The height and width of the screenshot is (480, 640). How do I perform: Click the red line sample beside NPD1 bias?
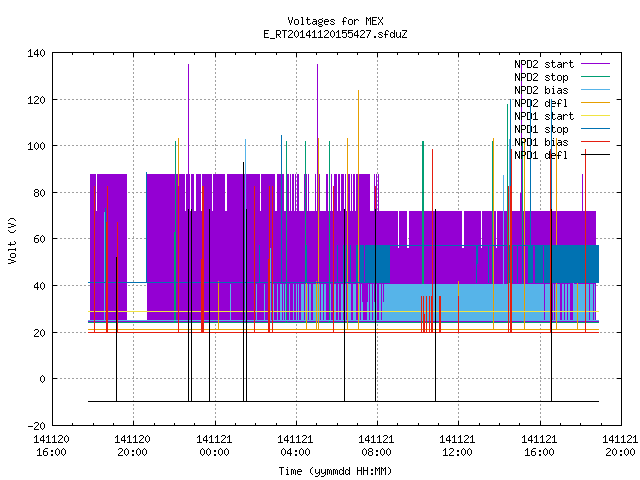tap(596, 142)
